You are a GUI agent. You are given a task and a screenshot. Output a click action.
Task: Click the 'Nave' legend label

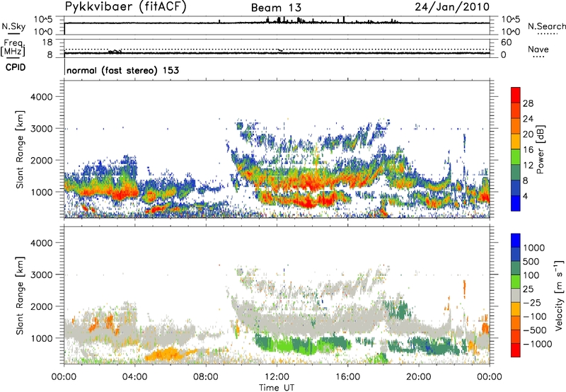pyautogui.click(x=538, y=50)
